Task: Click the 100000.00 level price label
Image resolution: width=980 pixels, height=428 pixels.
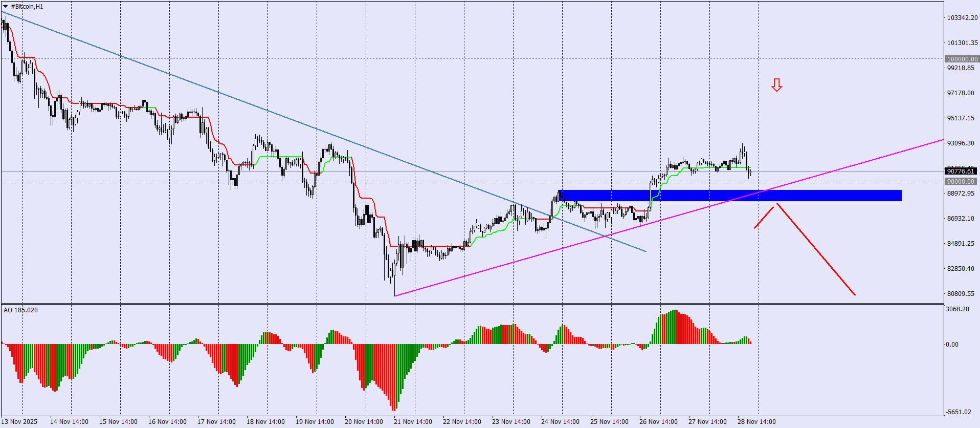Action: point(962,59)
